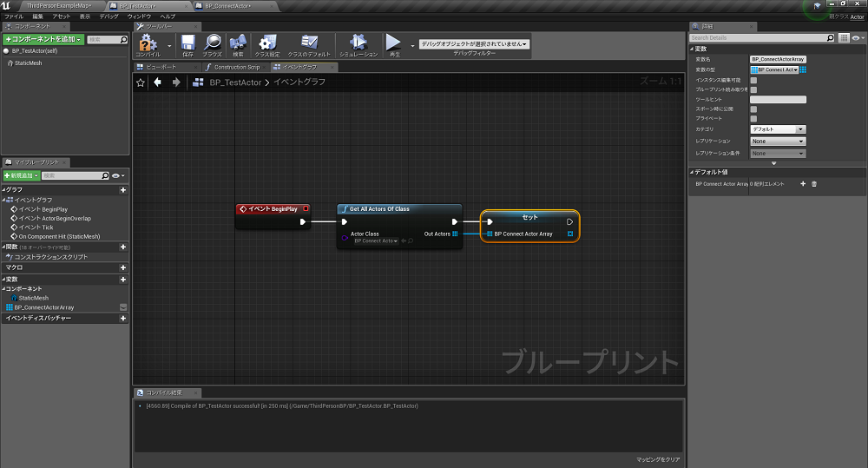
Task: Open Class Defaults toolbar icon
Action: pos(309,45)
